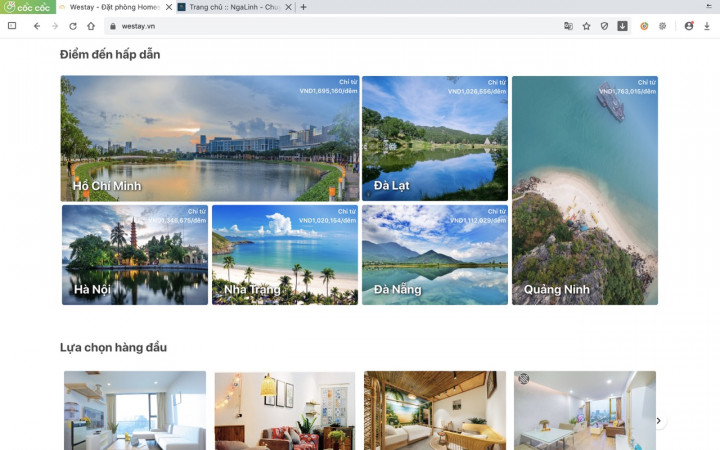Viewport: 720px width, 450px height.
Task: Open the Hà Nội destination card
Action: point(135,255)
